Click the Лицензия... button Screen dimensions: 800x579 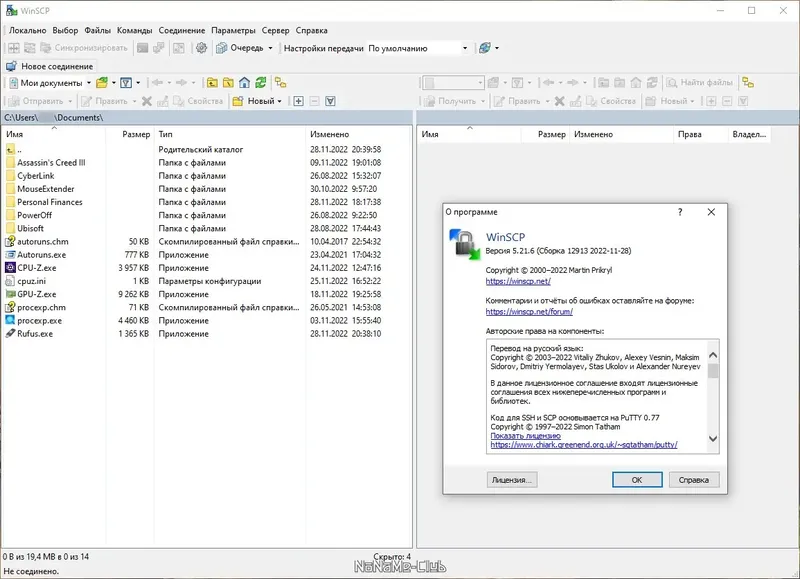[512, 480]
